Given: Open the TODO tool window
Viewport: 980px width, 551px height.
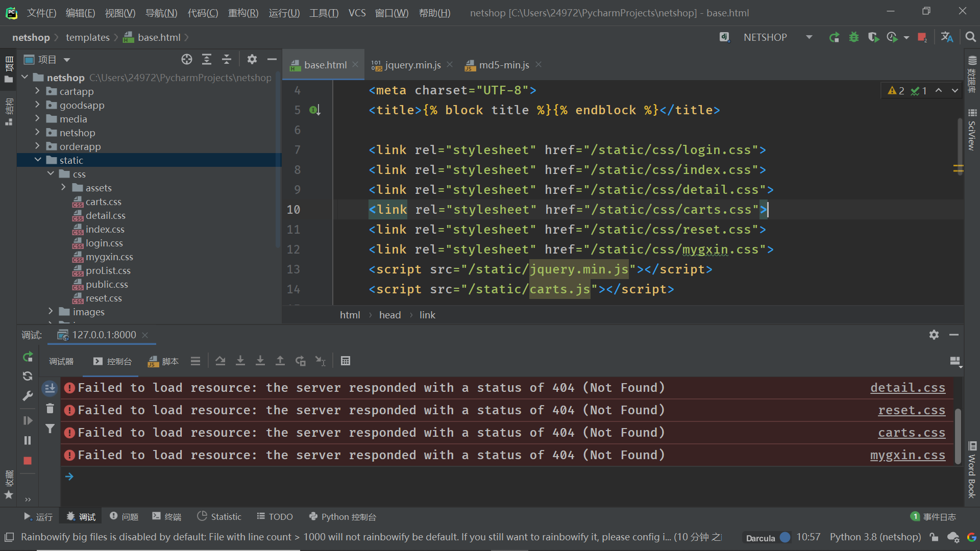Looking at the screenshot, I should point(275,516).
